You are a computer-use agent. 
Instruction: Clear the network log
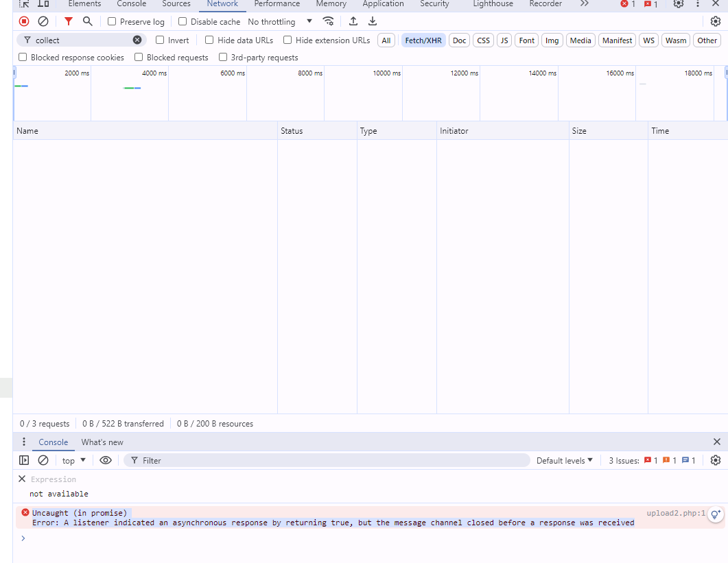(43, 21)
